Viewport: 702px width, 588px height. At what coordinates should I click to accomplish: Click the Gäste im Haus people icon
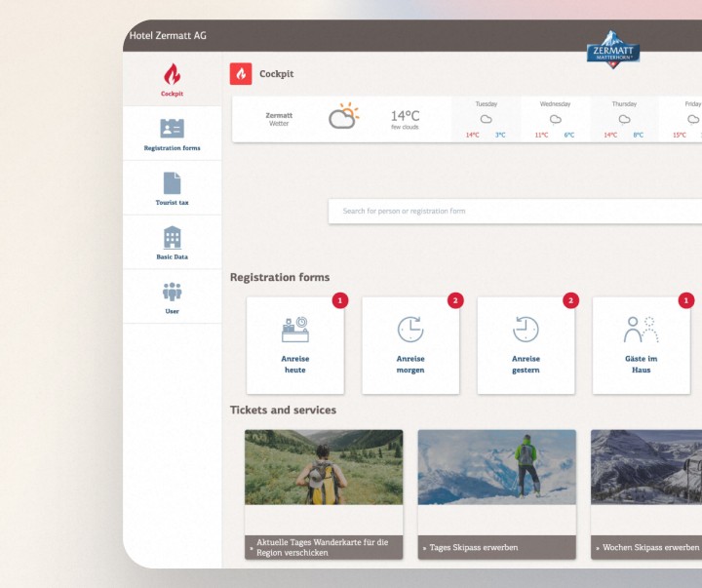[x=642, y=330]
